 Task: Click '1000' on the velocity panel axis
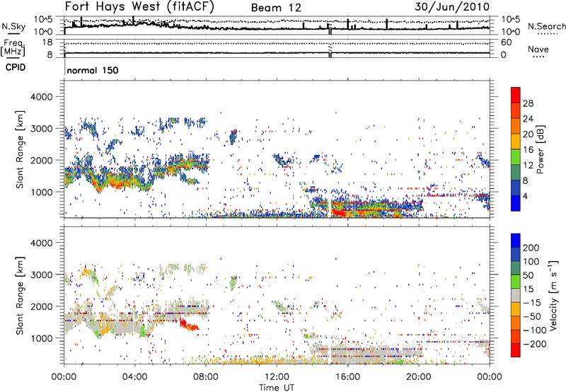(x=41, y=338)
